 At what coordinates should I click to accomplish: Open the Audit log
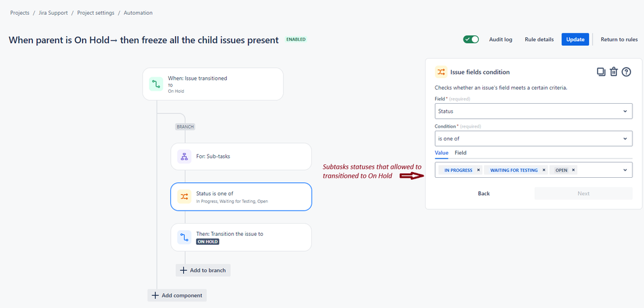click(501, 39)
